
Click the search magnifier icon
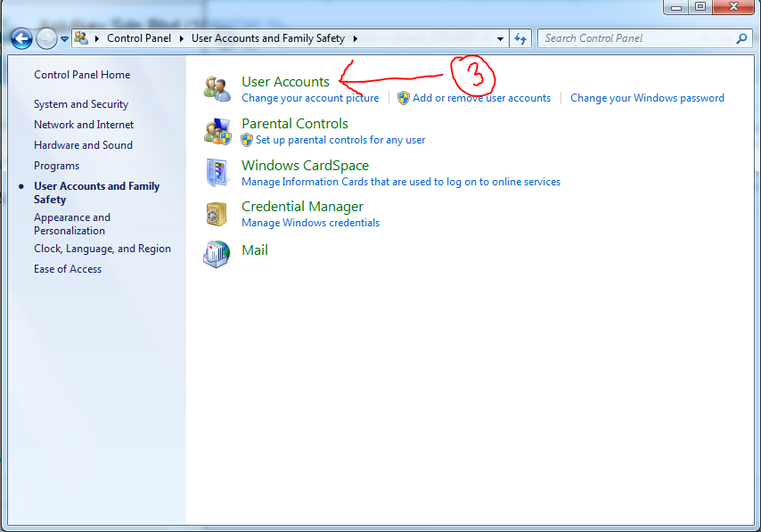tap(741, 38)
